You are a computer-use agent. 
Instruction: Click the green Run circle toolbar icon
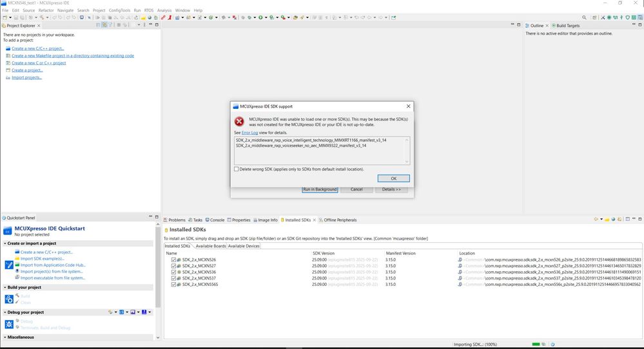click(260, 17)
